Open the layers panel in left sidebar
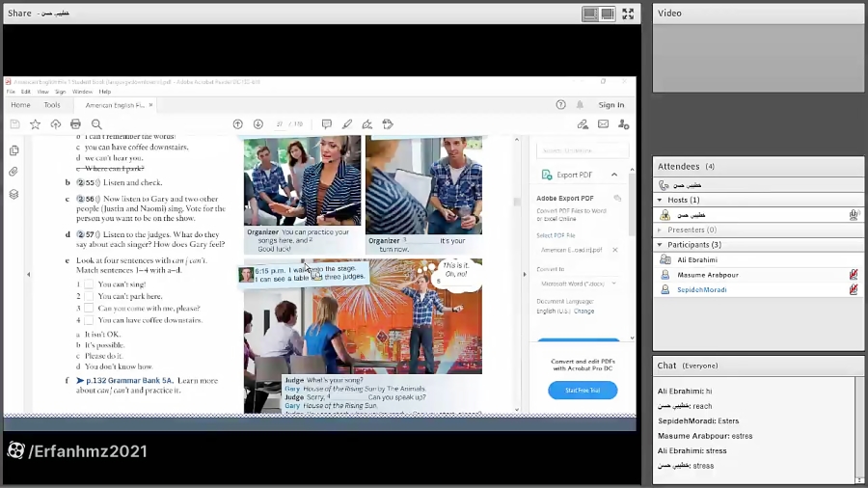868x488 pixels. pos(14,194)
